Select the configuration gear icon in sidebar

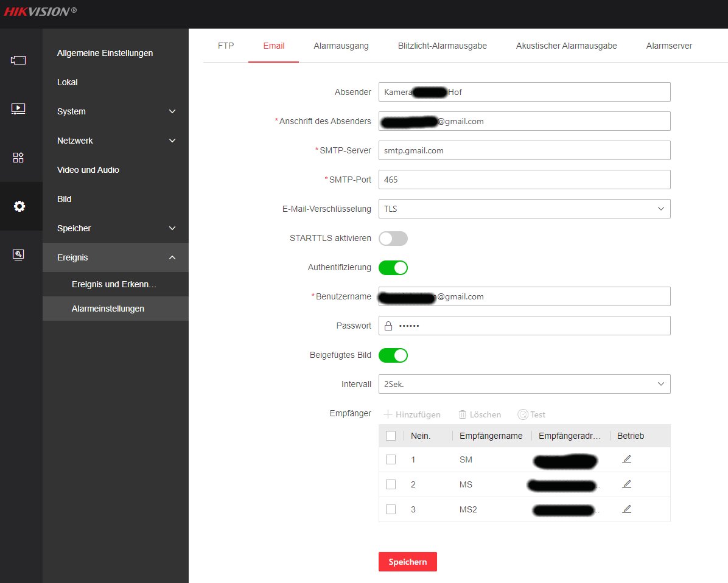[19, 206]
